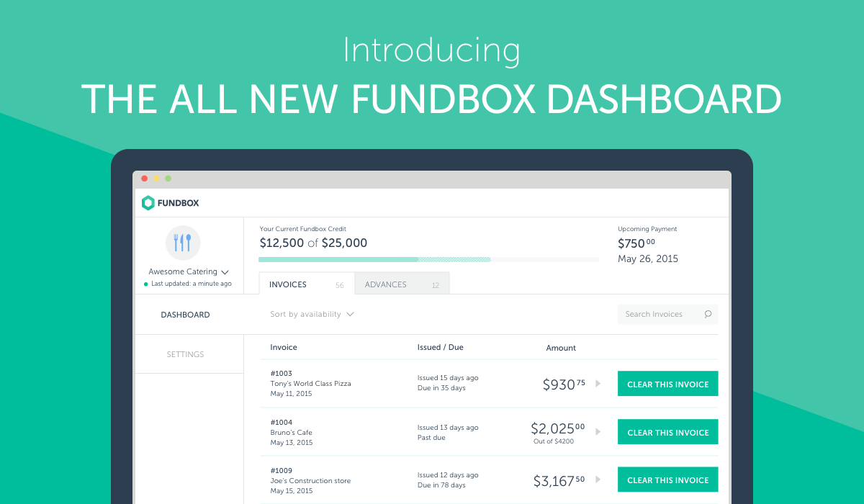Click Tony's World Class Pizza name
Screen dimensions: 864x504
click(x=311, y=384)
